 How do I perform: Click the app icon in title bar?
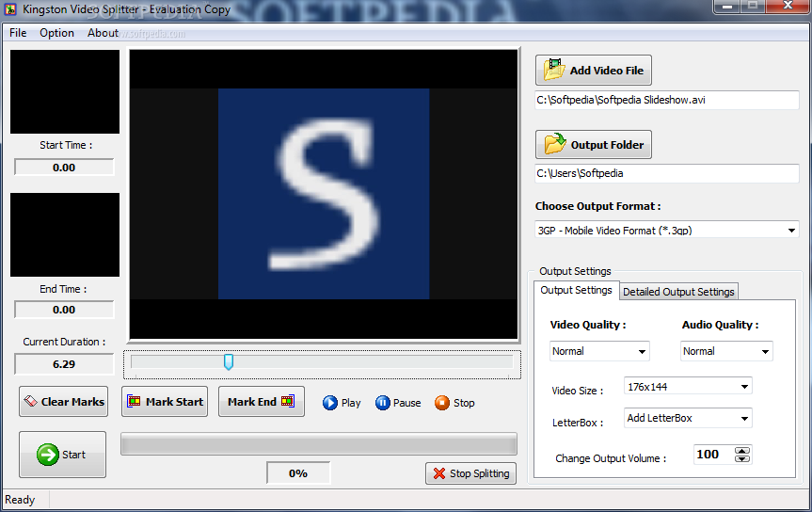(9, 9)
